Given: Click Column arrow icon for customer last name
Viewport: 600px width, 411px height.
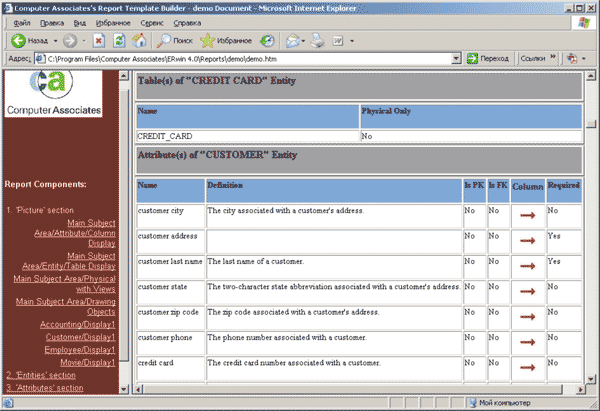Looking at the screenshot, I should click(528, 266).
